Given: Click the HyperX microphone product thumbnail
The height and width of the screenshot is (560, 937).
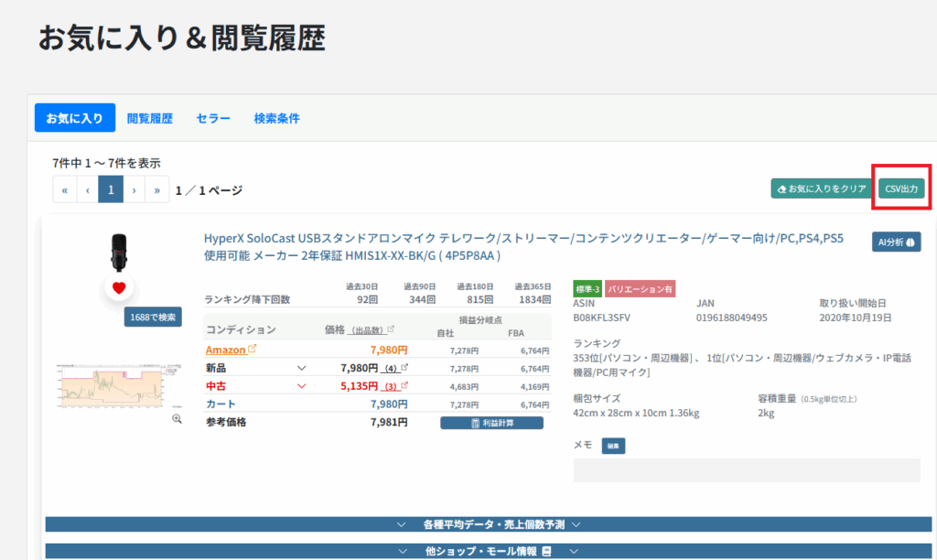Looking at the screenshot, I should coord(119,253).
